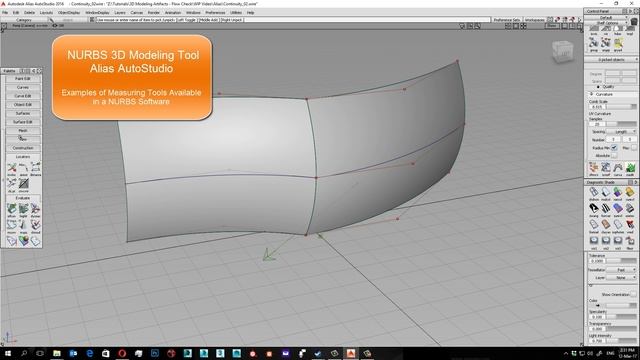Turn off diagnostic shading (shade none icon)

click(x=593, y=193)
